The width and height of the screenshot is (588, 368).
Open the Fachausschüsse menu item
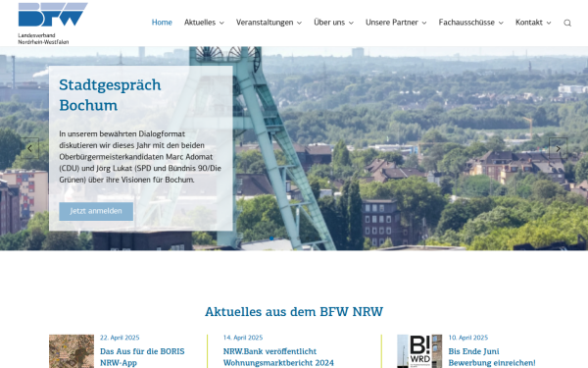466,23
